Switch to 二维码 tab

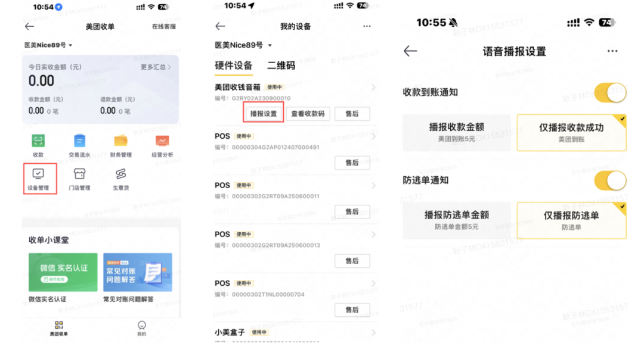point(281,66)
